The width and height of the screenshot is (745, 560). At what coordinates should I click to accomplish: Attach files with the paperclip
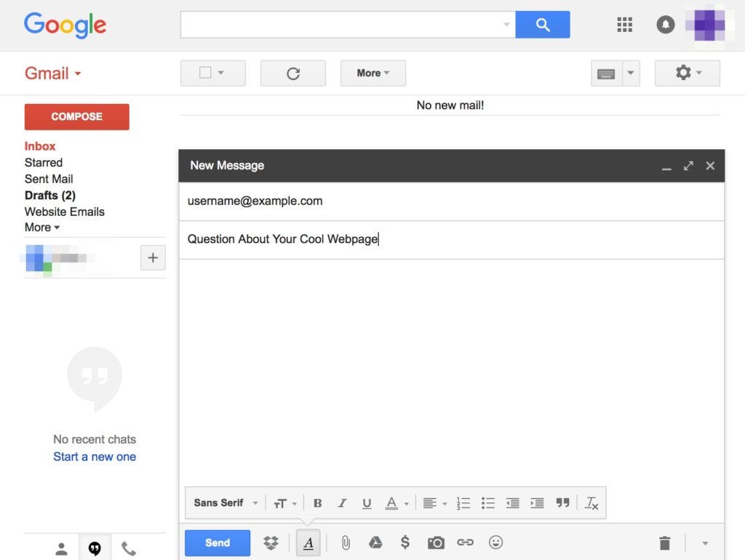pos(346,543)
